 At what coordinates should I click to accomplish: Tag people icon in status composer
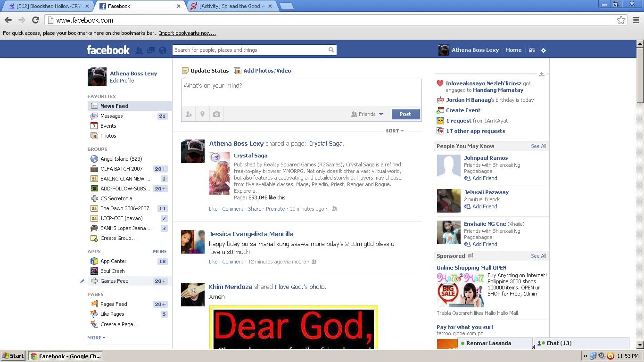(189, 114)
